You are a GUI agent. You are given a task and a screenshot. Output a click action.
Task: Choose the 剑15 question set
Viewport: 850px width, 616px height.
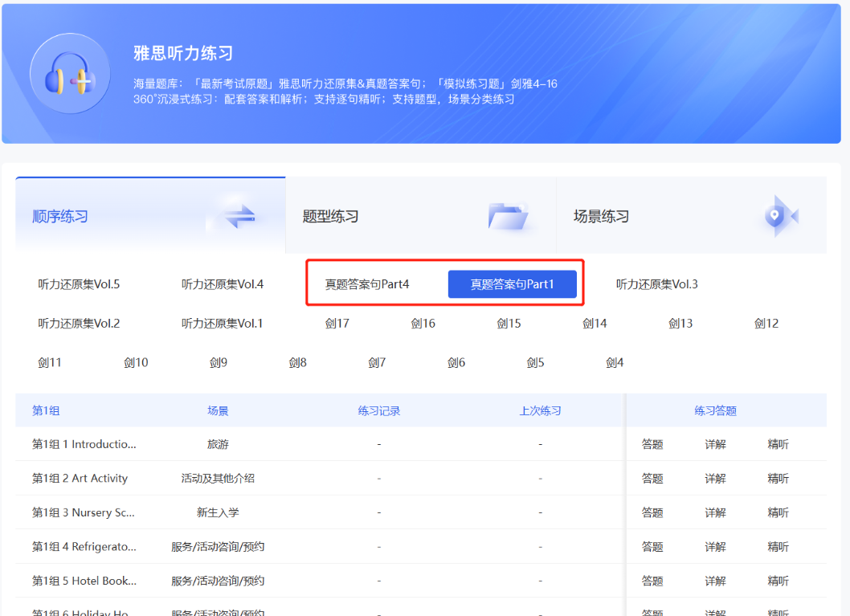[509, 324]
